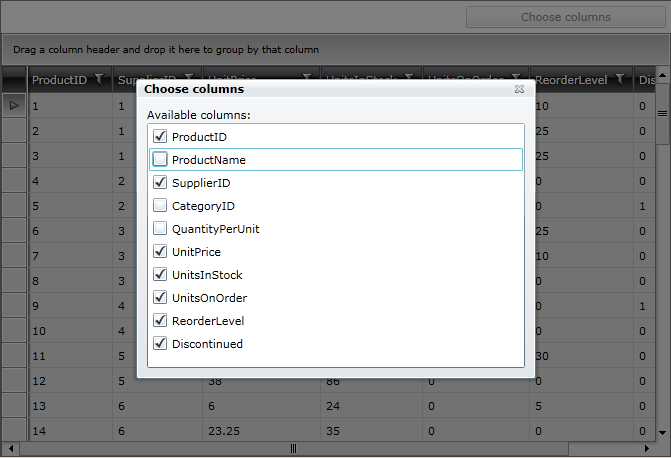The width and height of the screenshot is (671, 458).
Task: Toggle the UnitsOnOrder checkbox off
Action: 160,297
